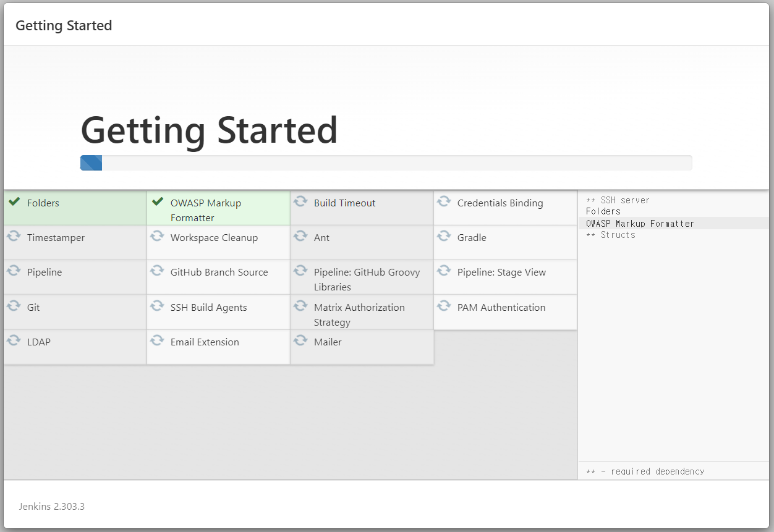This screenshot has width=774, height=532.
Task: Click the checkmark beside OWASP Markup Formatter
Action: pos(158,202)
